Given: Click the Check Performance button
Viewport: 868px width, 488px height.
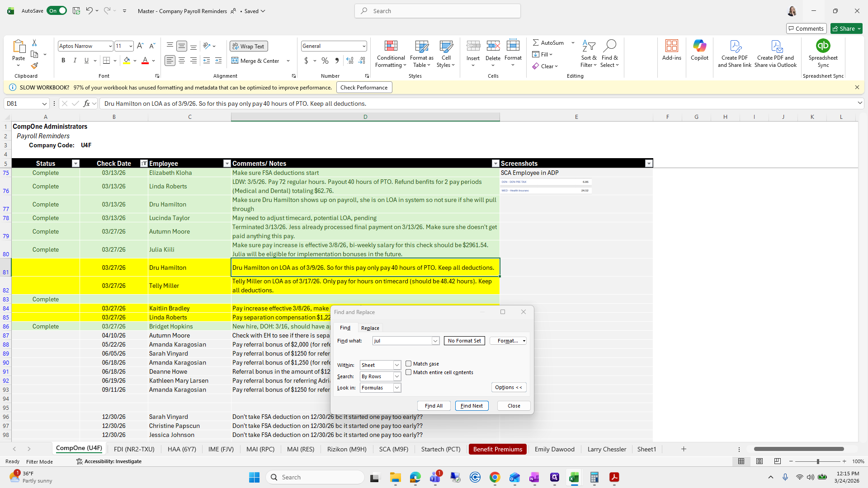Looking at the screenshot, I should tap(363, 88).
